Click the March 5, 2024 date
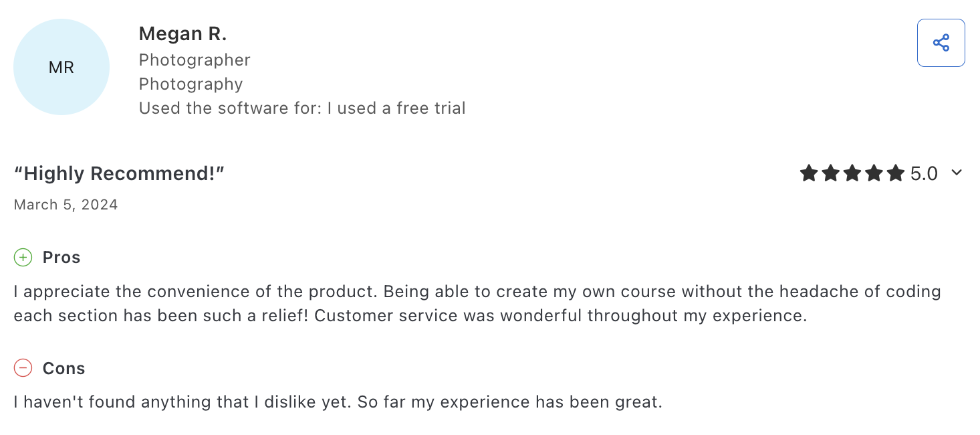This screenshot has height=435, width=980. [x=66, y=205]
